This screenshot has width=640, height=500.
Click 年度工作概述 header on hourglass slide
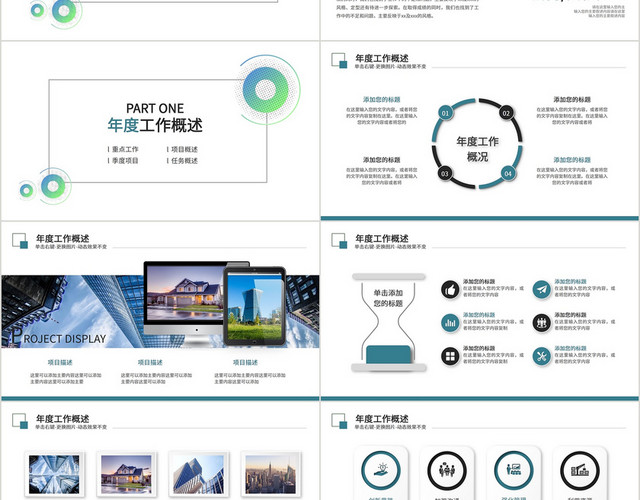pyautogui.click(x=382, y=238)
